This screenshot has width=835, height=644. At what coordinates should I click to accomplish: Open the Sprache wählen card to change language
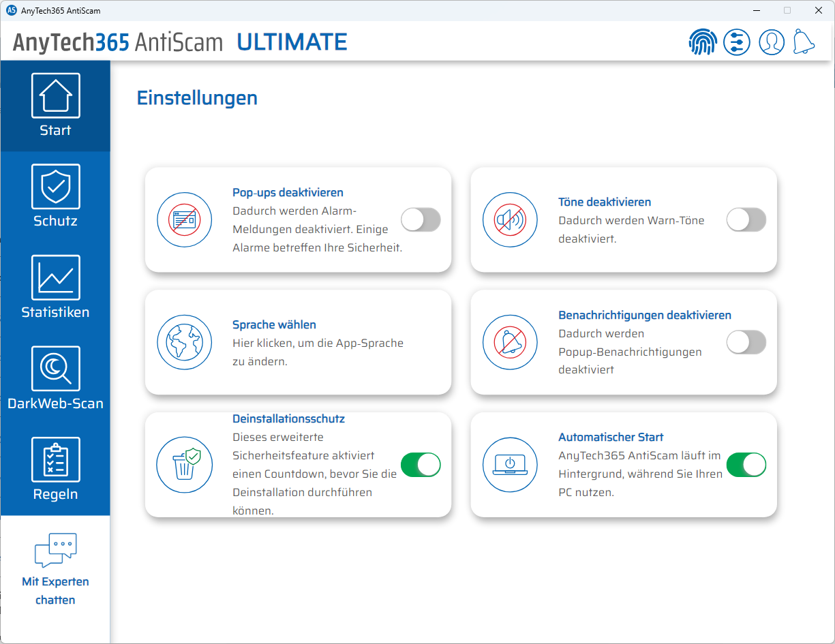click(x=297, y=342)
